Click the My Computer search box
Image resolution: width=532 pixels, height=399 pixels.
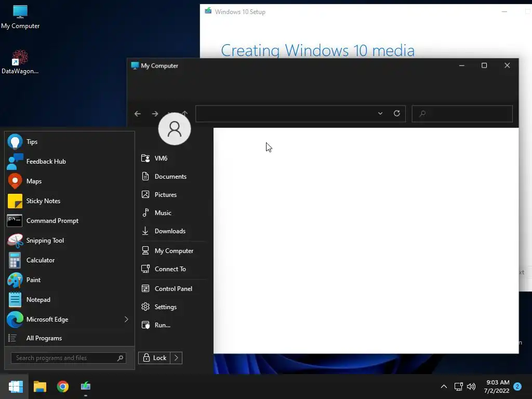click(462, 114)
